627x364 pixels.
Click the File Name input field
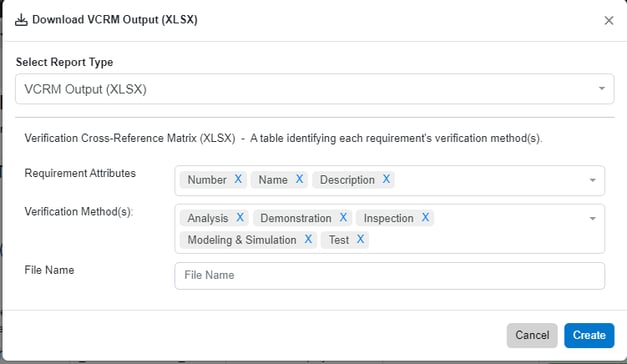389,276
